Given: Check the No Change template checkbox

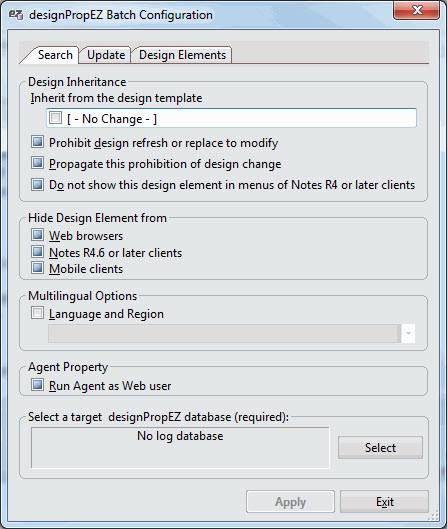Looking at the screenshot, I should (x=55, y=118).
